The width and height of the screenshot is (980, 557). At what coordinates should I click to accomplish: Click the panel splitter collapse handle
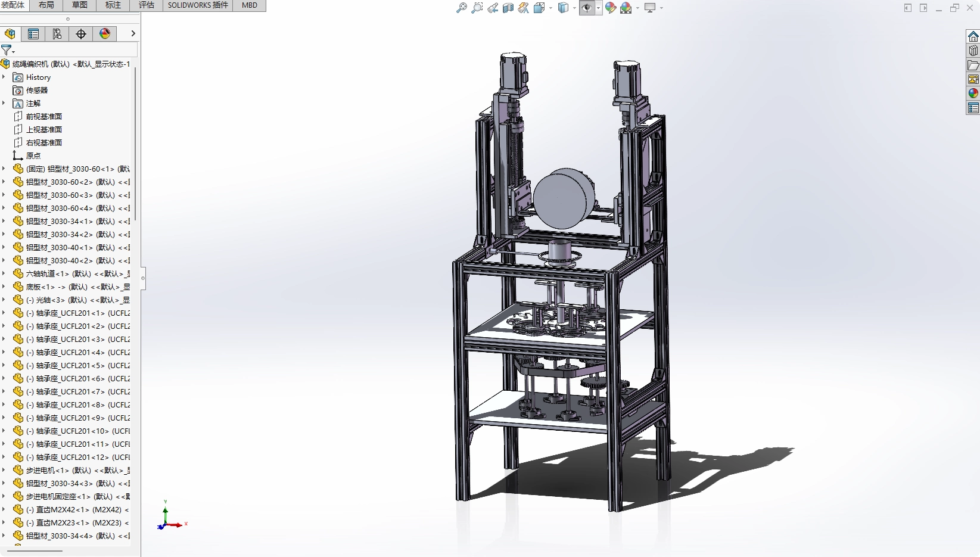tap(143, 278)
